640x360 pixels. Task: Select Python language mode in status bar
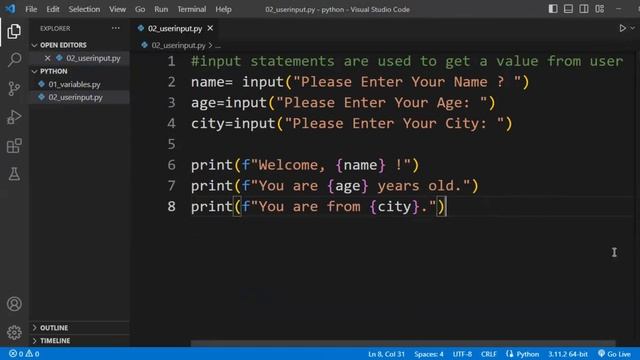[527, 354]
